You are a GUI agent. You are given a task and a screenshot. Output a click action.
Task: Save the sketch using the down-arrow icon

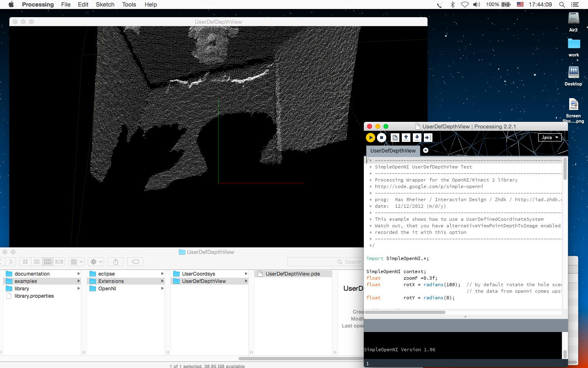pyautogui.click(x=417, y=138)
